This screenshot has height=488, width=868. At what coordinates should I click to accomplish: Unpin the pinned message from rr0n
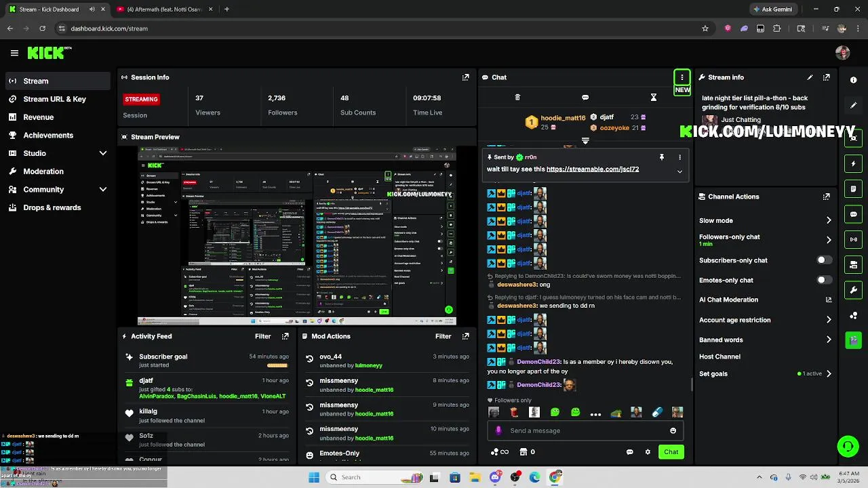(662, 157)
